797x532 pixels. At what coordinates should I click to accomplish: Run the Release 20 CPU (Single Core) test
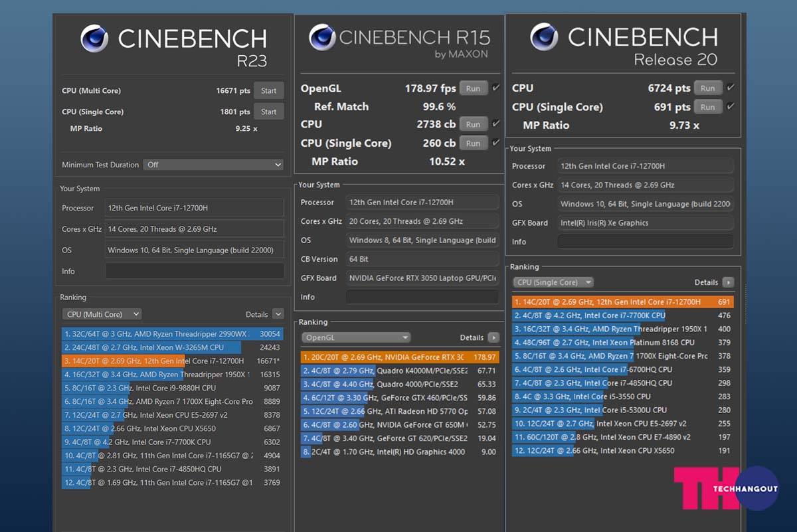[708, 107]
